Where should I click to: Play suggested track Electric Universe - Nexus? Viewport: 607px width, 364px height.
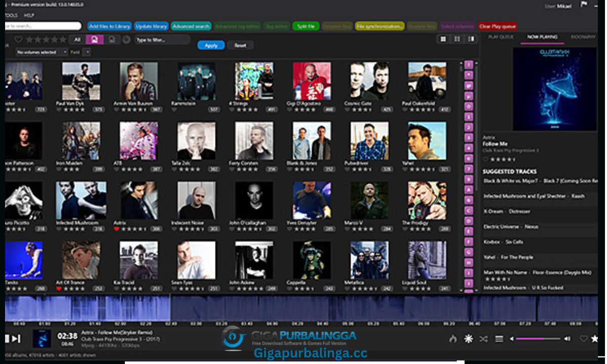pyautogui.click(x=539, y=227)
